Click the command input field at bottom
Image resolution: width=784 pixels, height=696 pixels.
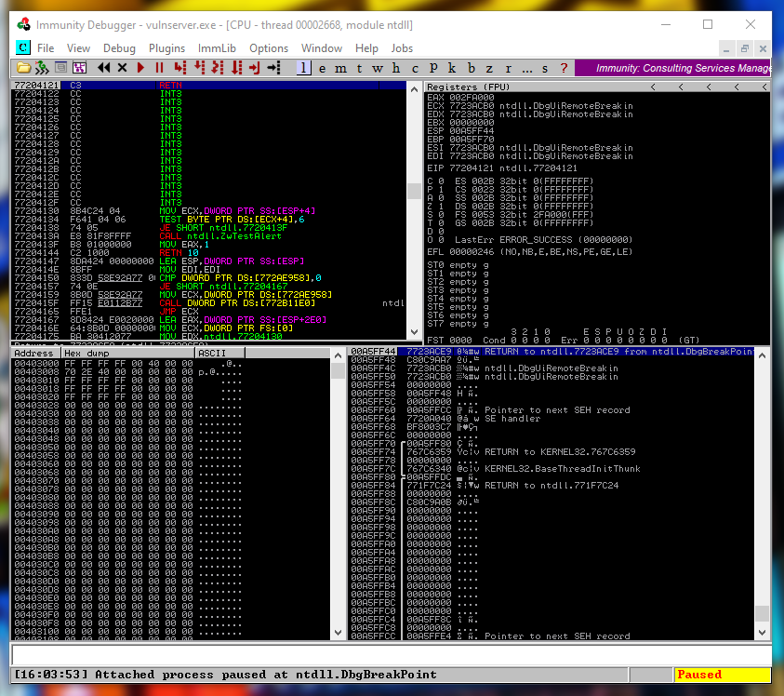pyautogui.click(x=391, y=653)
